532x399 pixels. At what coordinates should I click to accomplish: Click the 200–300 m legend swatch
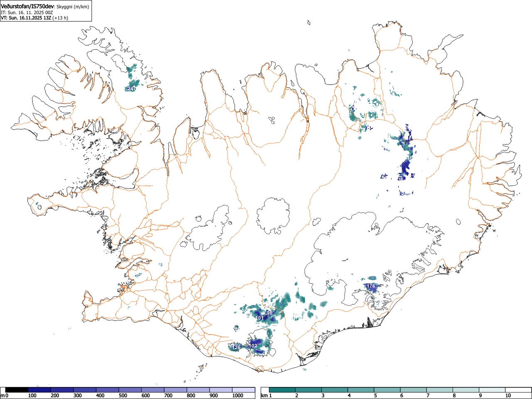(x=62, y=390)
